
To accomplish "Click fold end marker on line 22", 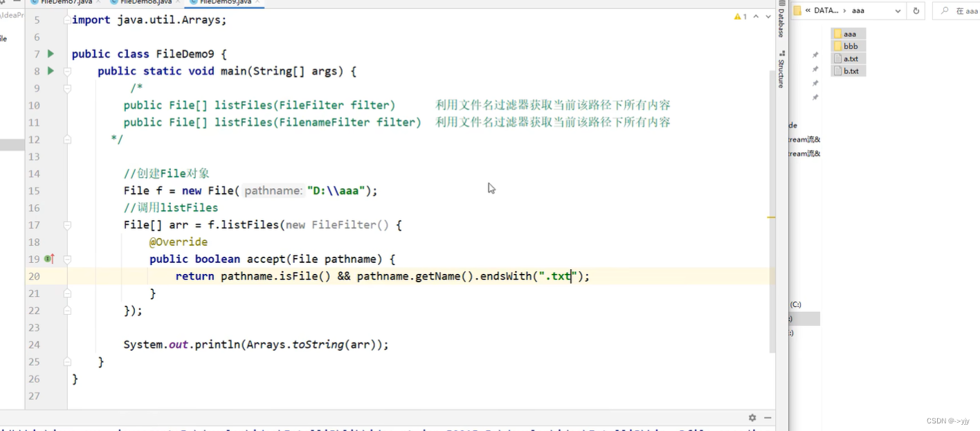I will (x=67, y=311).
